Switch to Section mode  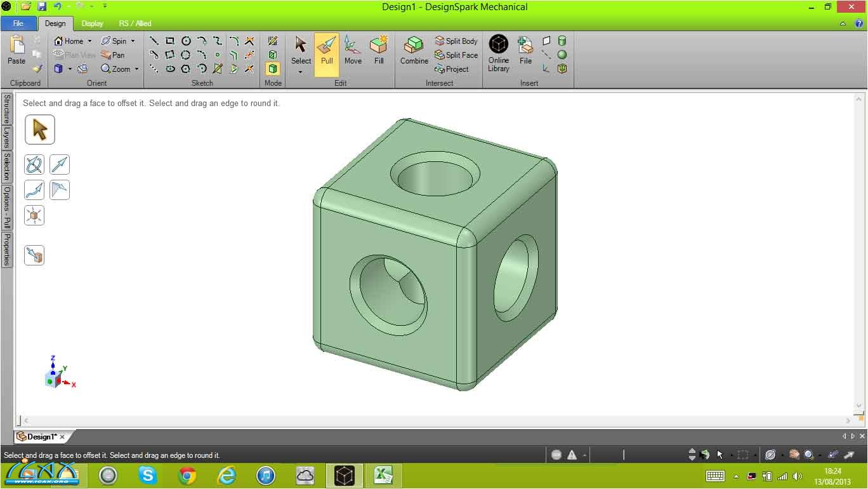pyautogui.click(x=273, y=55)
